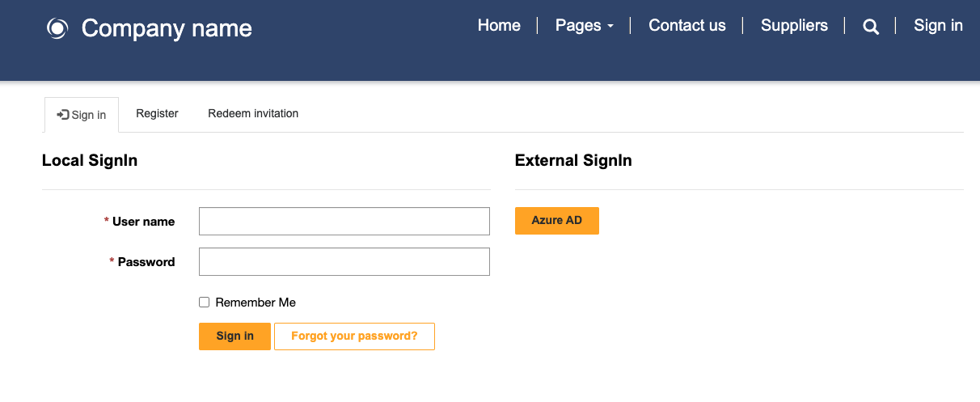Click Forgot your password? button

click(x=354, y=336)
